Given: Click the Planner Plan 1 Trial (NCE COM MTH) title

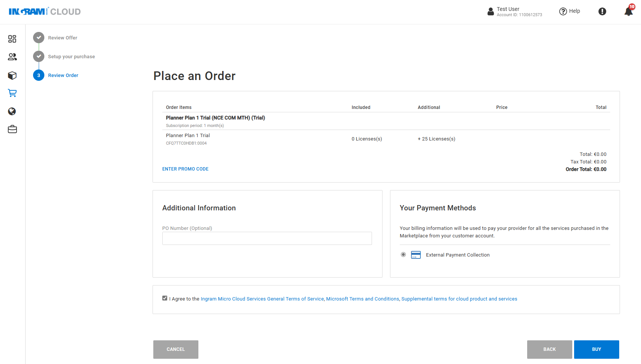Looking at the screenshot, I should 215,118.
